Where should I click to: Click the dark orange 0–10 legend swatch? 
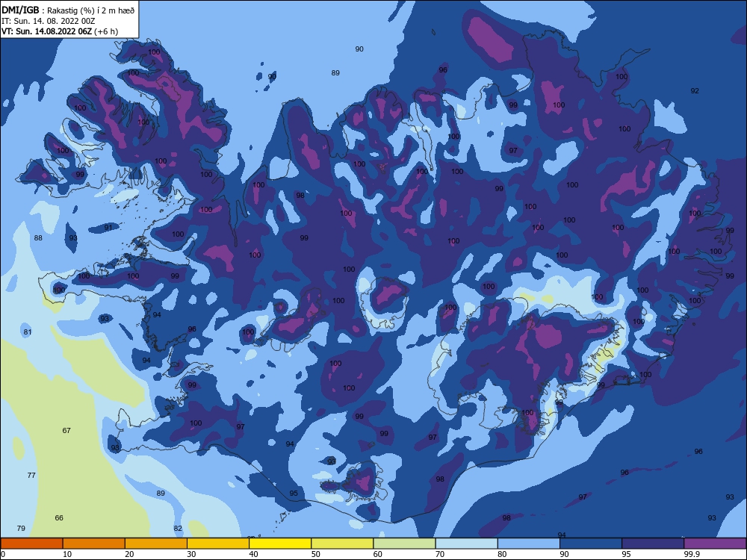[x=31, y=544]
